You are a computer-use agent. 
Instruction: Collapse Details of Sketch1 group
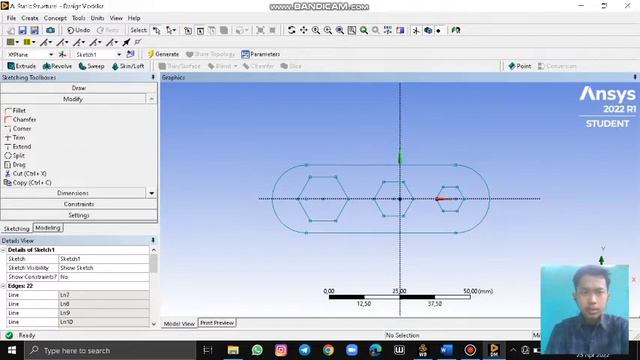[x=3, y=250]
